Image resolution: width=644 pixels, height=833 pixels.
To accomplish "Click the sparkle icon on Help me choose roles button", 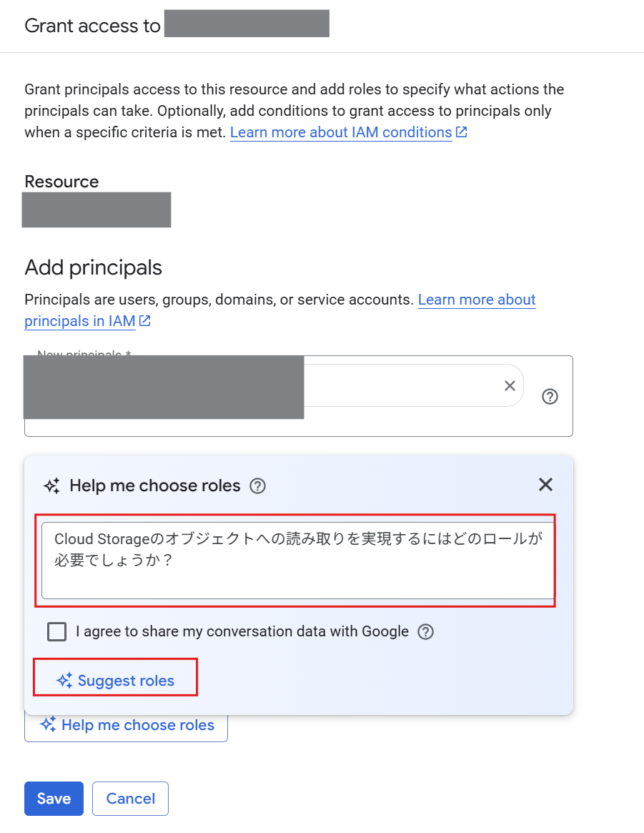I will tap(48, 724).
